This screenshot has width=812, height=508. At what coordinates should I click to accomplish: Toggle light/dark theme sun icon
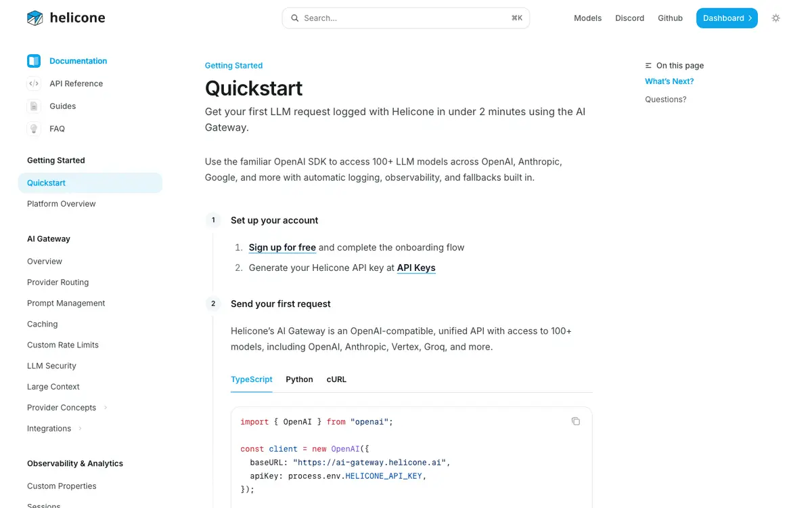pos(775,18)
